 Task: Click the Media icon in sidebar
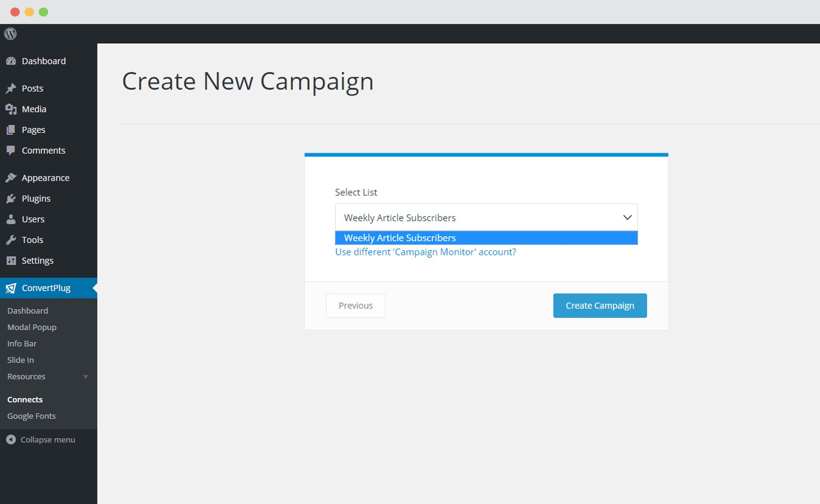point(10,109)
